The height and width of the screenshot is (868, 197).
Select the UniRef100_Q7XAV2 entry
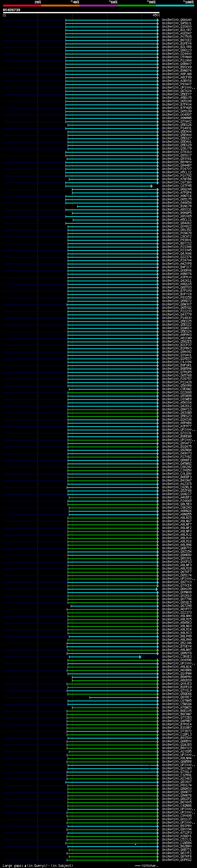[177, 121]
